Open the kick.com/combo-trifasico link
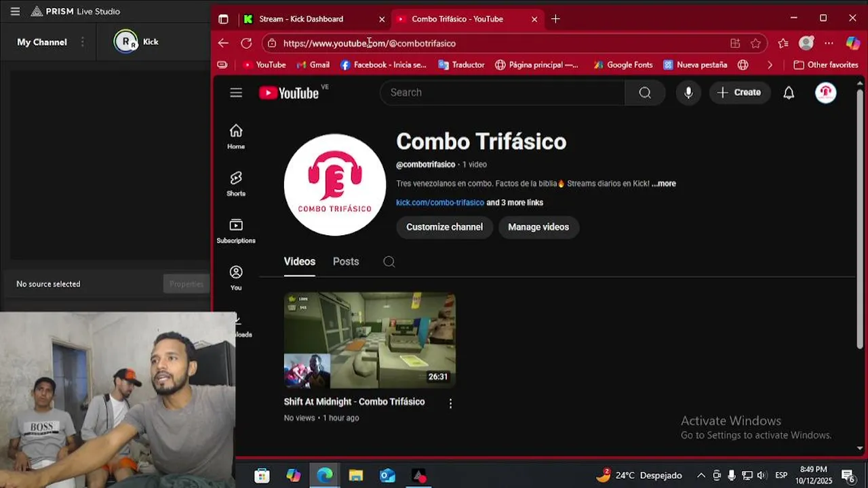868x488 pixels. [x=440, y=203]
